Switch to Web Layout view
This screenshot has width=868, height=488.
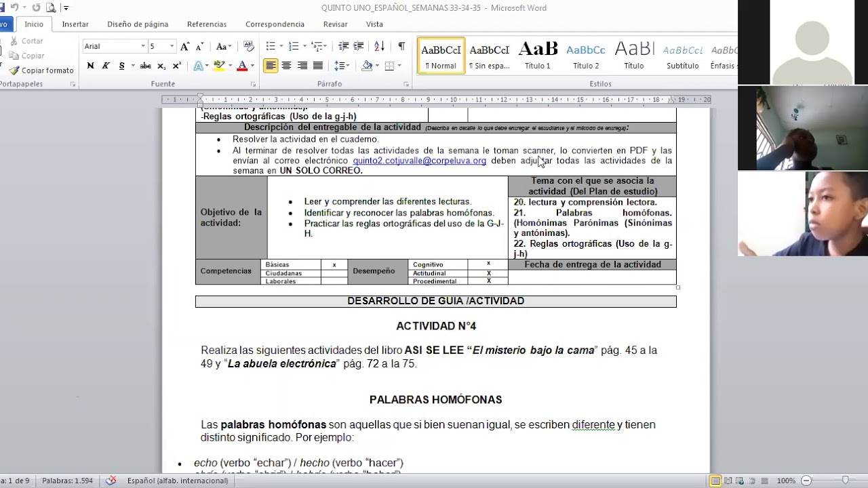coord(739,481)
